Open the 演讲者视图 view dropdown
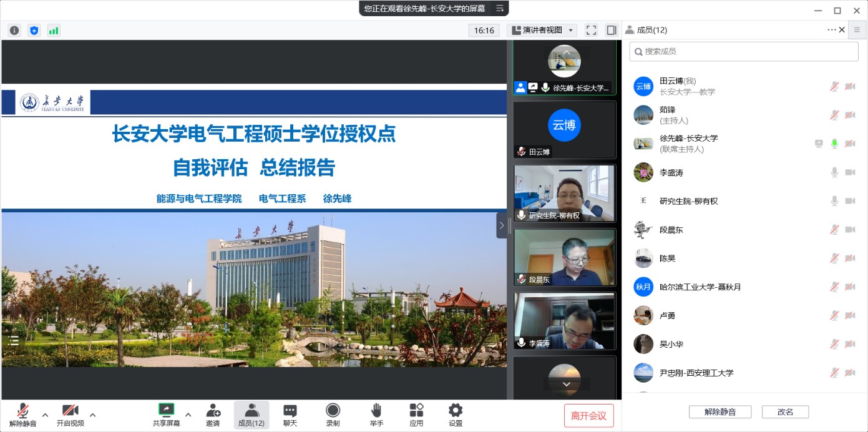 point(542,30)
